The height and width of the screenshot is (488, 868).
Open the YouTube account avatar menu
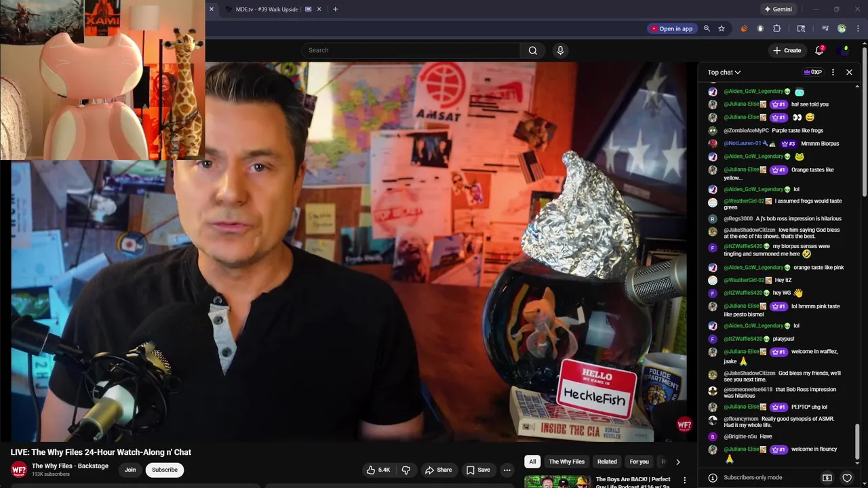coord(844,50)
